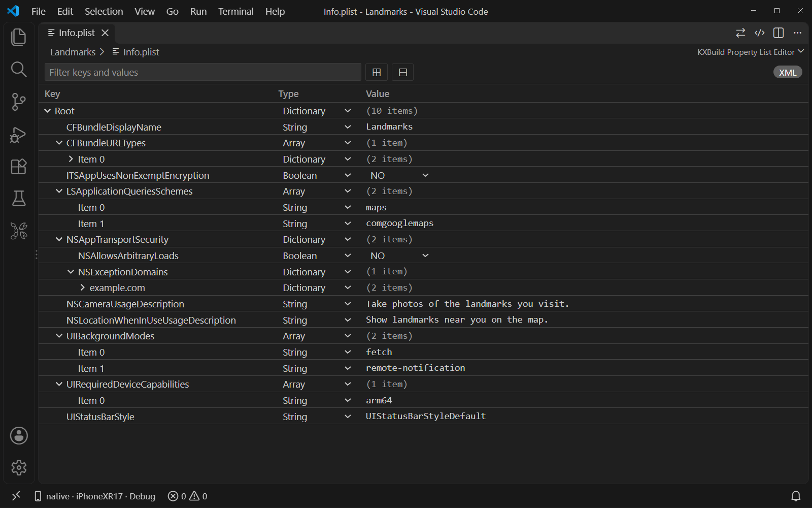Click the remote-notification value
Viewport: 812px width, 508px height.
tap(416, 368)
